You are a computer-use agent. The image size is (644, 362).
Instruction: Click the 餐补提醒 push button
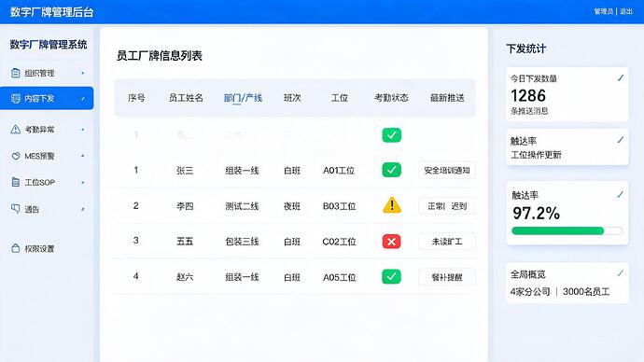pos(447,277)
